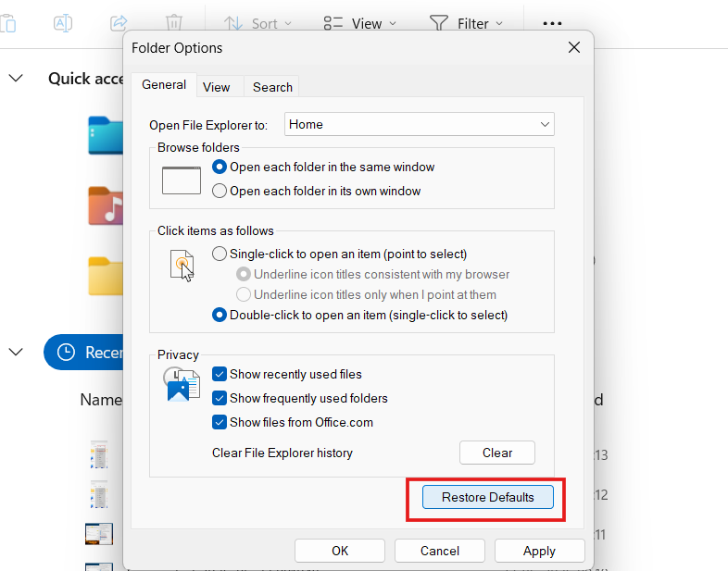Click the Restore Defaults button
Screen dimensions: 728x571
[x=488, y=497]
